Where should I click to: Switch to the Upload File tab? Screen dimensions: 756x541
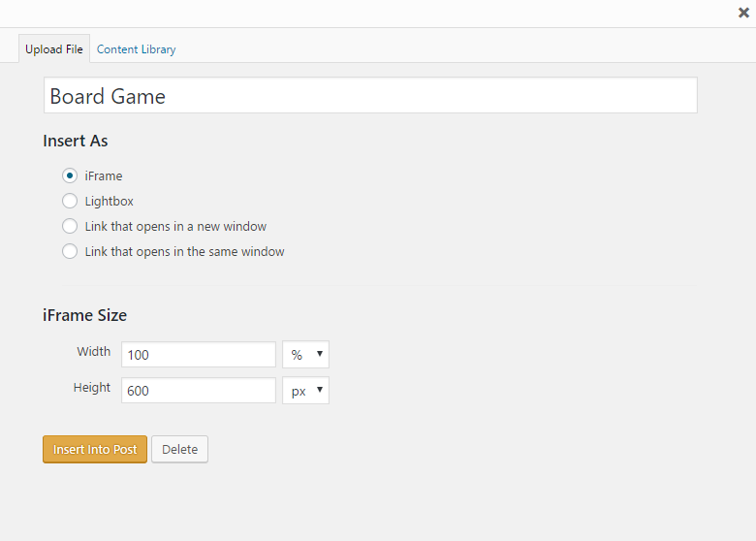[54, 49]
